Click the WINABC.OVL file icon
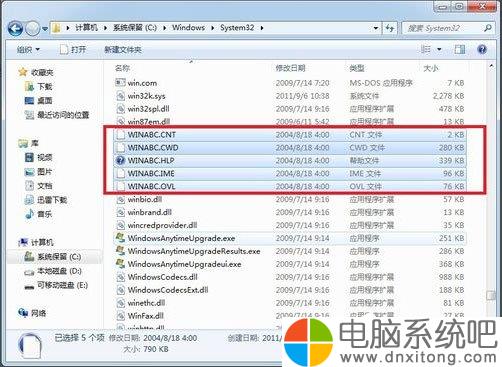Image resolution: width=502 pixels, height=367 pixels. (x=120, y=186)
